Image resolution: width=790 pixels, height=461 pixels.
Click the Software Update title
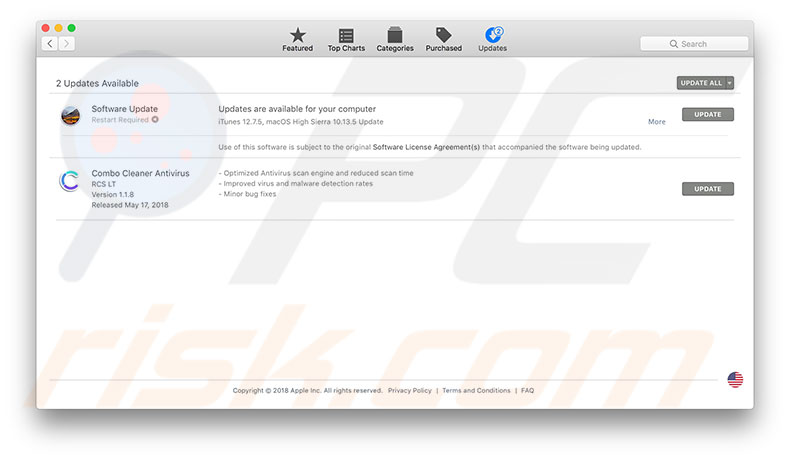pos(124,109)
